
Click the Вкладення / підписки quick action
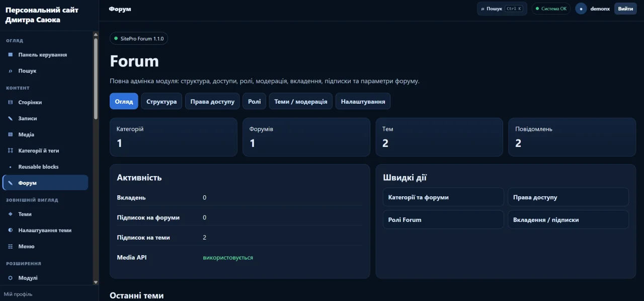568,219
